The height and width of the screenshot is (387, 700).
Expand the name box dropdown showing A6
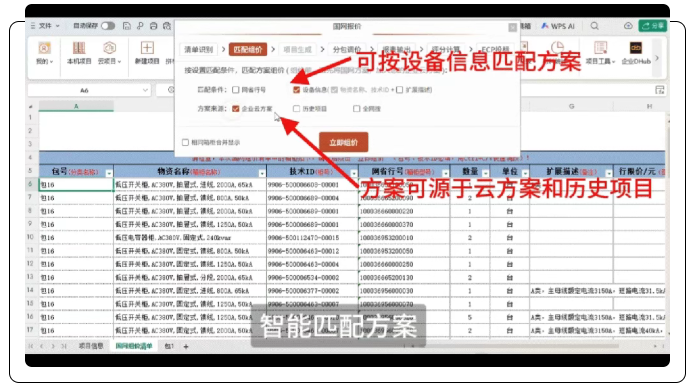pyautogui.click(x=145, y=90)
